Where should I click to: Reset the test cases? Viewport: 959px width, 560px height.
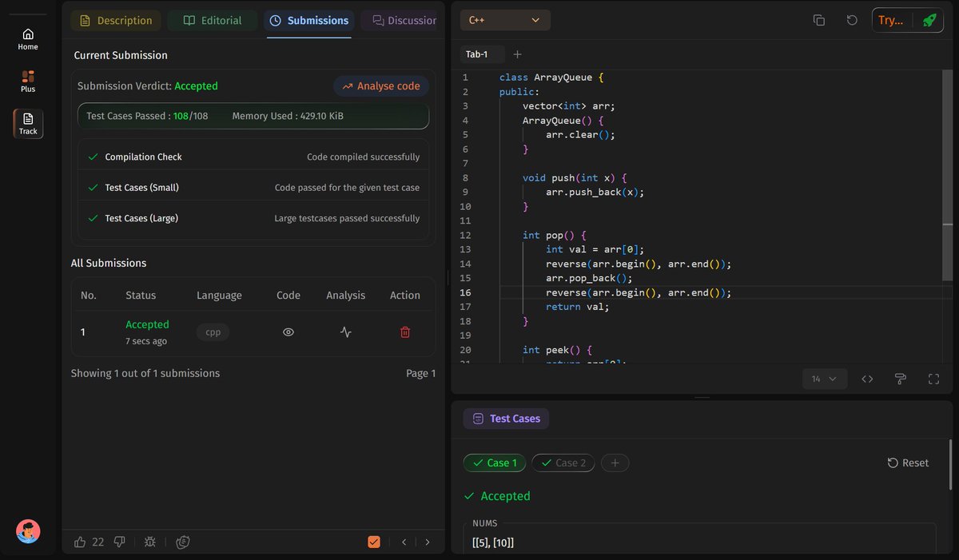point(908,463)
